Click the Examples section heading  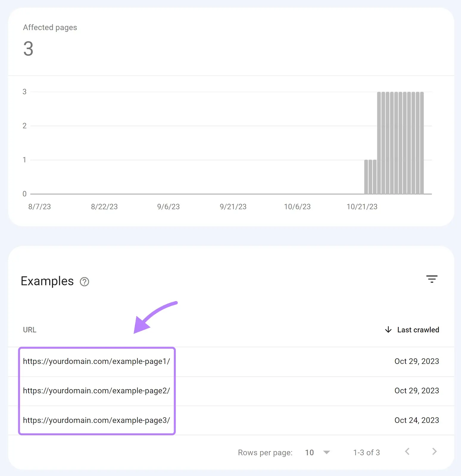[47, 281]
